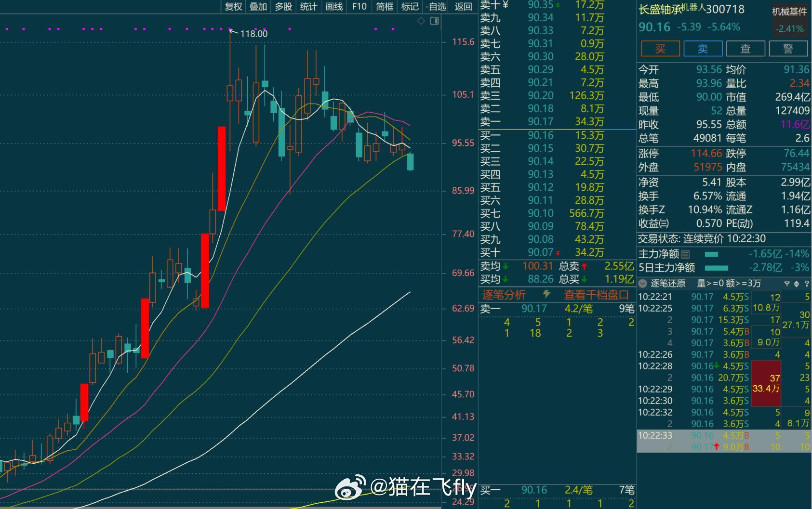
Task: Click stock name 长盛轴承
Action: [x=660, y=10]
